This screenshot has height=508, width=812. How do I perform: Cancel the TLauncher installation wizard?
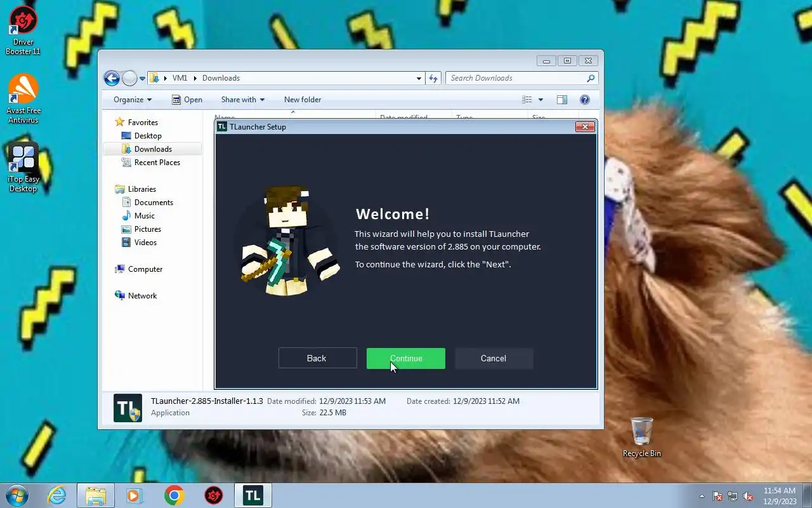494,358
